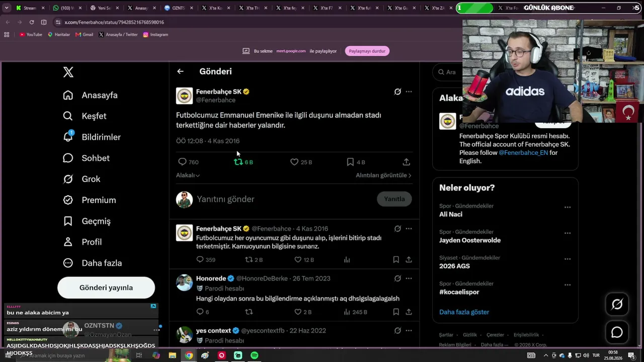Open Profil from the sidebar
Viewport: 644px width, 362px height.
[83, 242]
